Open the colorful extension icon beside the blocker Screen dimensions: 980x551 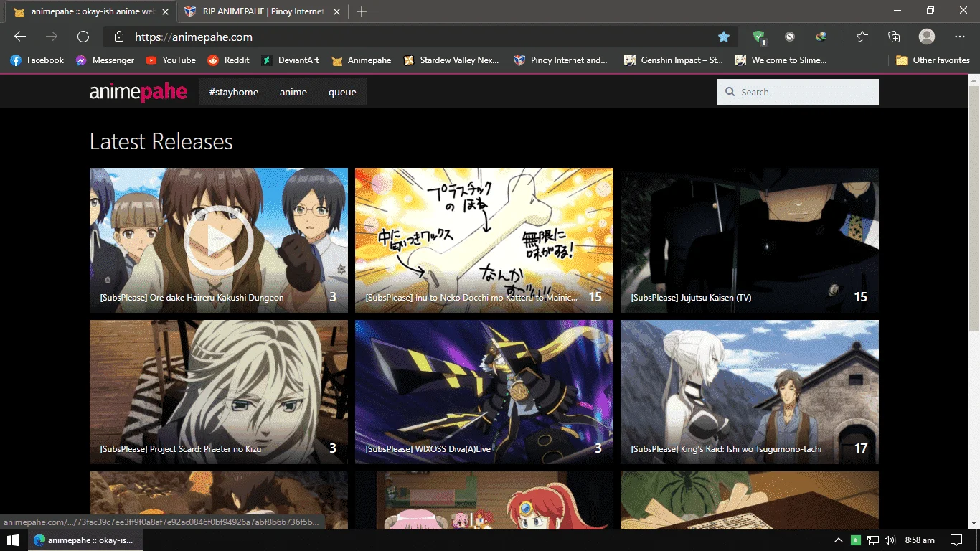(x=821, y=37)
